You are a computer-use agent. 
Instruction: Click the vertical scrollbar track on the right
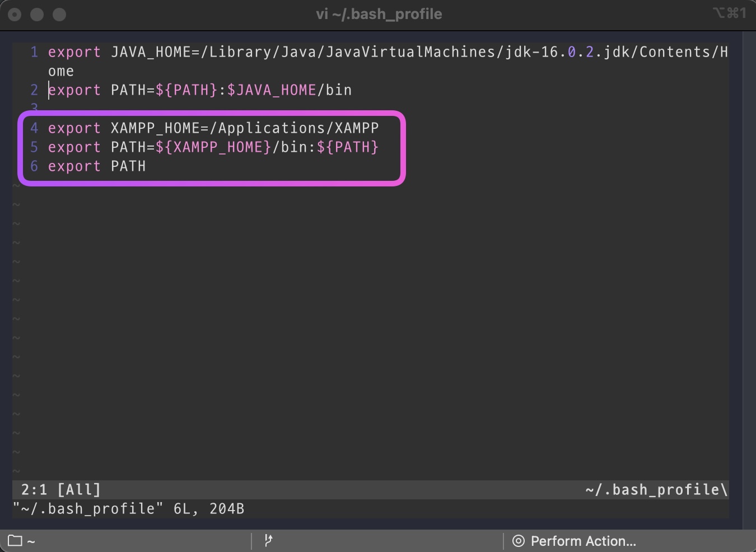coord(749,280)
